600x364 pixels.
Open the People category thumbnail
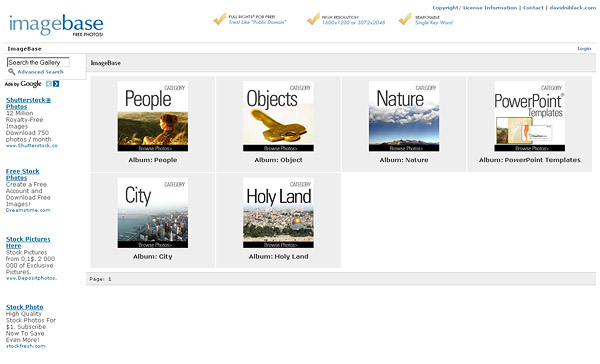153,116
